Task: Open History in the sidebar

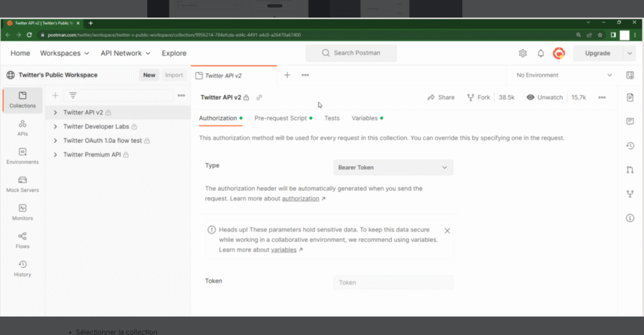Action: pos(23,268)
